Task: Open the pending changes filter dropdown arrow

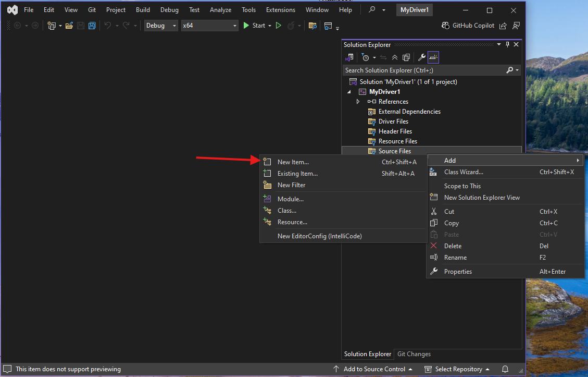Action: pyautogui.click(x=374, y=57)
